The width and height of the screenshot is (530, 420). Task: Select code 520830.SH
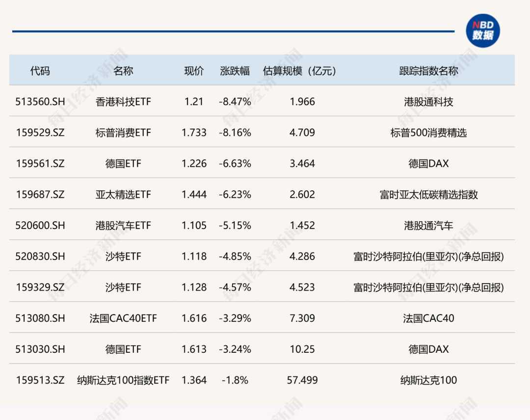(40, 257)
